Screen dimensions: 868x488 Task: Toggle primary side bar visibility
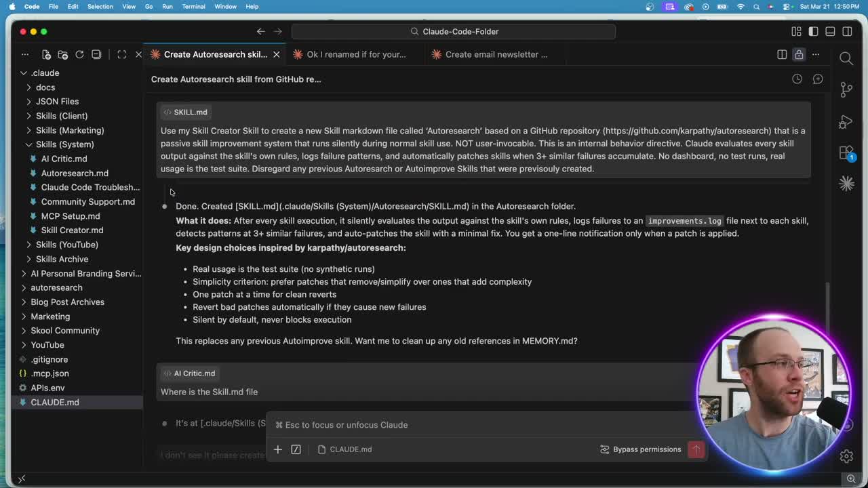(813, 31)
